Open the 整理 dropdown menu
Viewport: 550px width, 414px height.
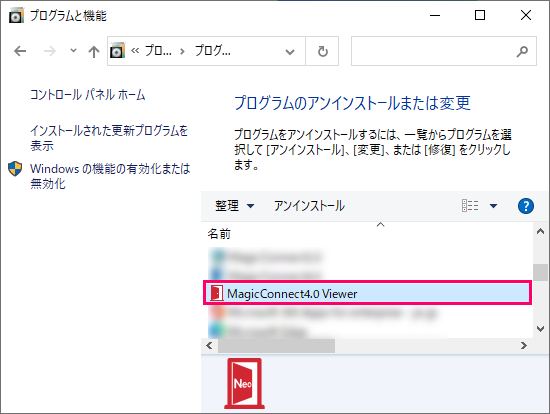234,206
